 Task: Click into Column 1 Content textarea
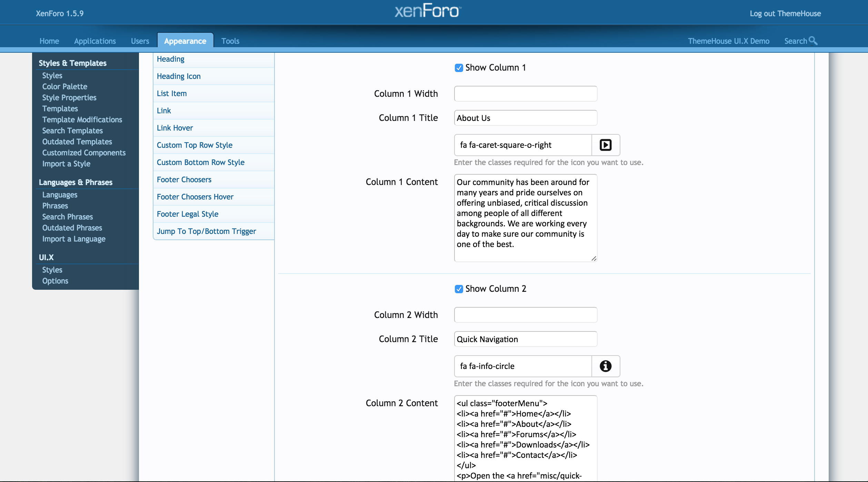click(x=526, y=218)
